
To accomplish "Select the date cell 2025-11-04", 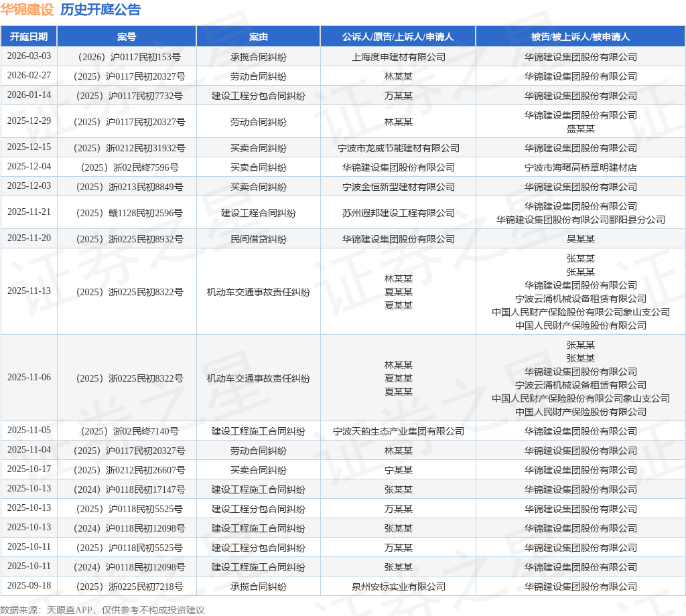I will click(x=29, y=449).
